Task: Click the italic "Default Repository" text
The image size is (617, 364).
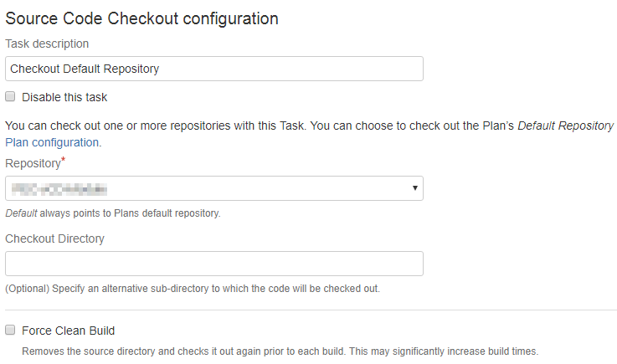Action: pyautogui.click(x=565, y=126)
